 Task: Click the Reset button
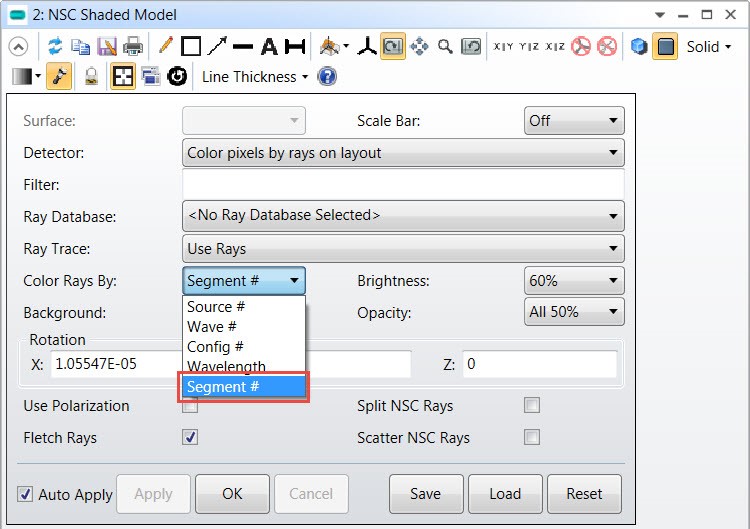(x=584, y=494)
